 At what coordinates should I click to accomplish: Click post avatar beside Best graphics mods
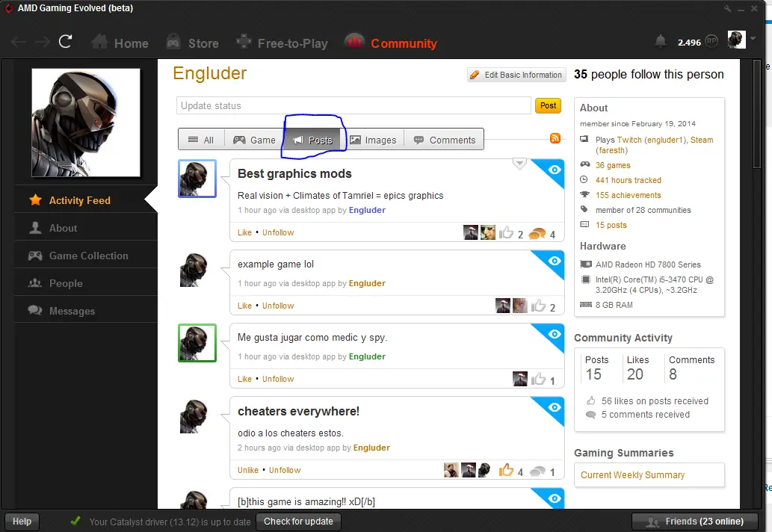[197, 178]
